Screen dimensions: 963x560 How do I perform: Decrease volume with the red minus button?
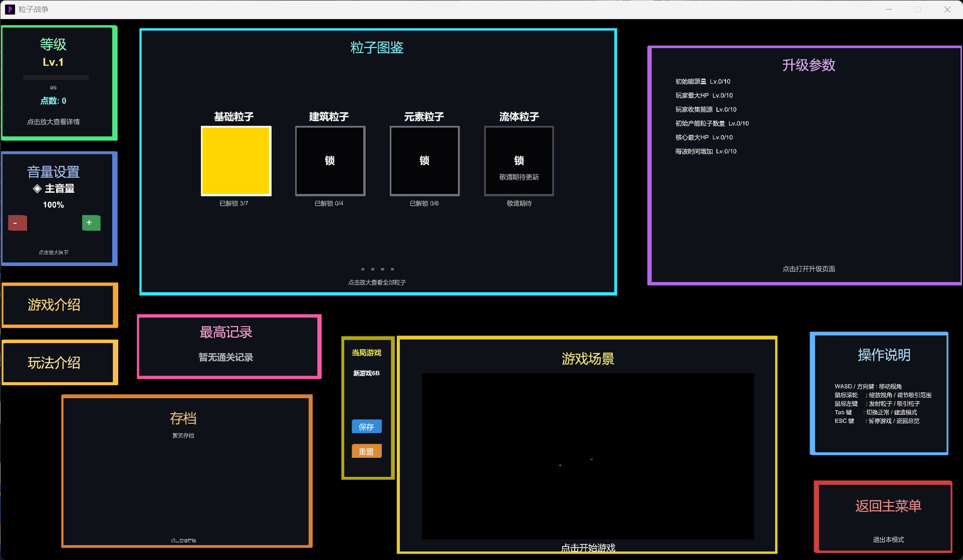18,223
